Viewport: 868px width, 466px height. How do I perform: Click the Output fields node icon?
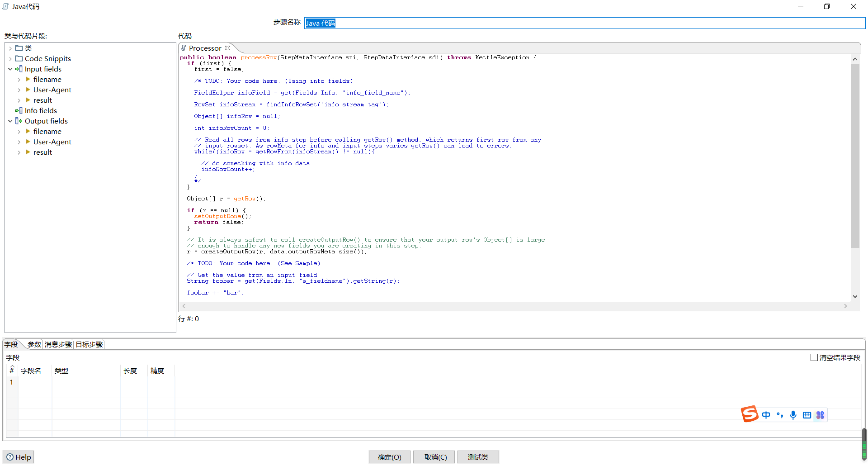[19, 121]
